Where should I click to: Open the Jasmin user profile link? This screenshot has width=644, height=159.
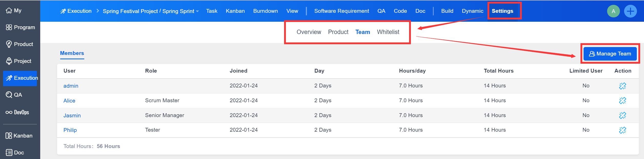(x=72, y=116)
